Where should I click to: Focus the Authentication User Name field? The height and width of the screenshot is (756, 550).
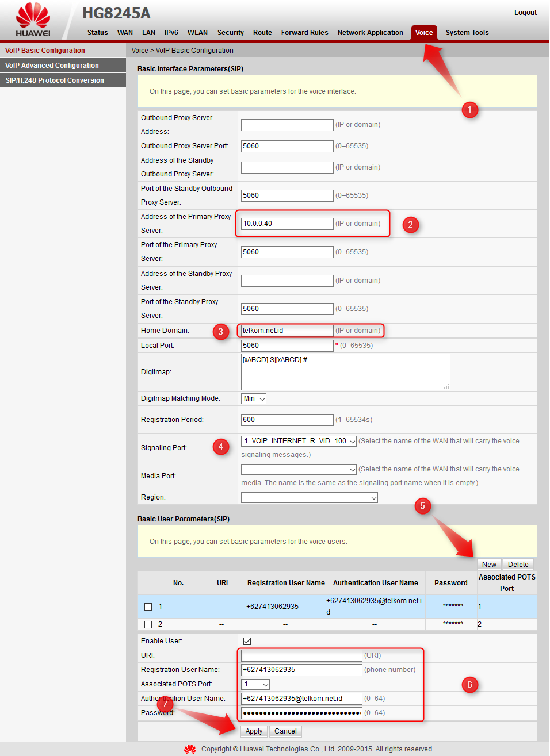[x=301, y=699]
